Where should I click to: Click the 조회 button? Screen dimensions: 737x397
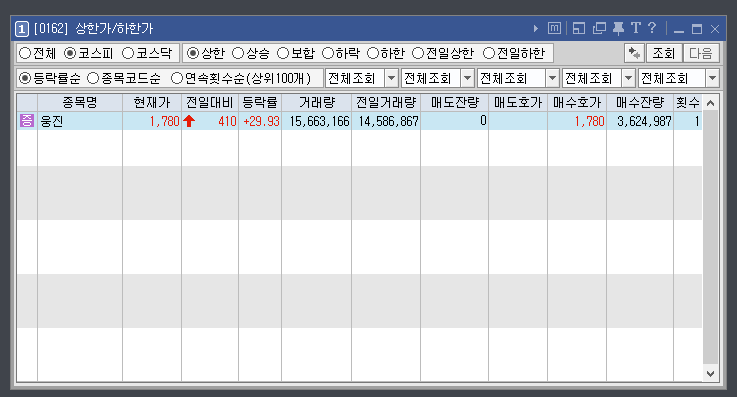coord(664,53)
